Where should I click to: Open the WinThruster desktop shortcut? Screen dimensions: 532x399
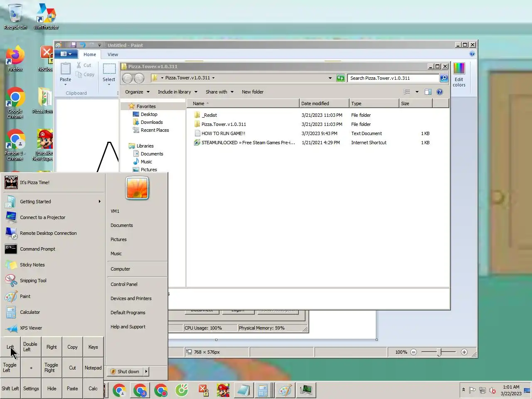point(46,17)
